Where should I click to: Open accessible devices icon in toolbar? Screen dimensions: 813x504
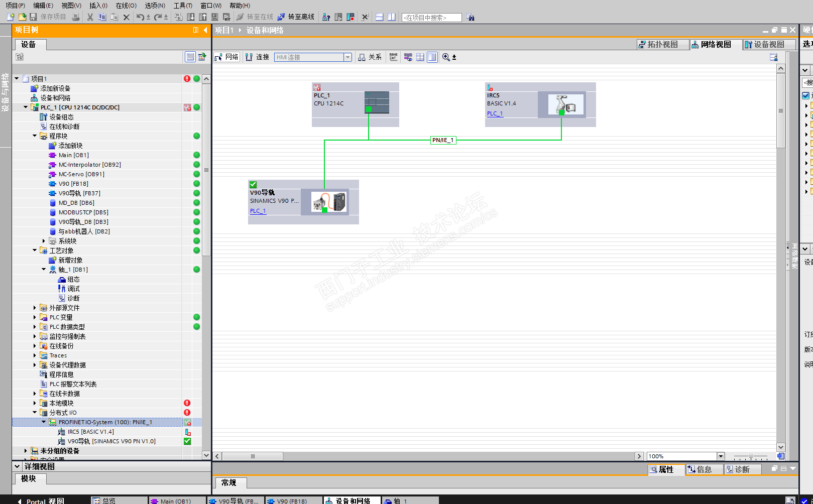[x=326, y=17]
